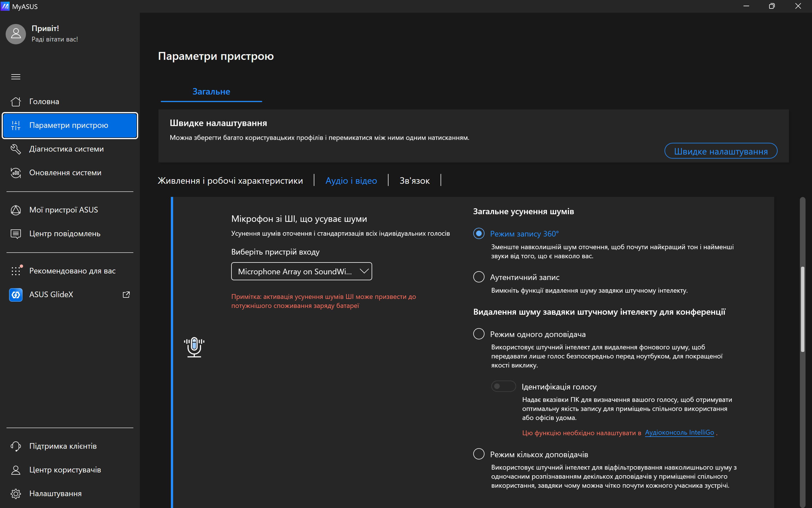Image resolution: width=812 pixels, height=508 pixels.
Task: Collapse sidebar with hamburger menu icon
Action: (16, 76)
